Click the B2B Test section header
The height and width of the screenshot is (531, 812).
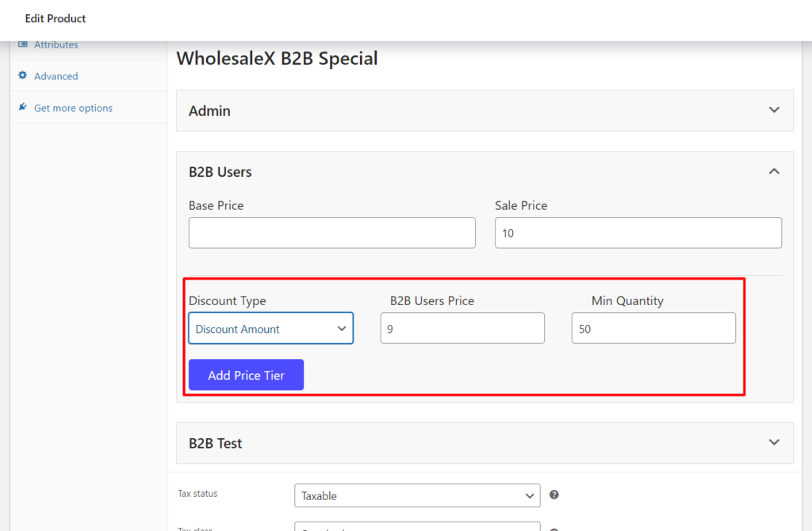485,443
